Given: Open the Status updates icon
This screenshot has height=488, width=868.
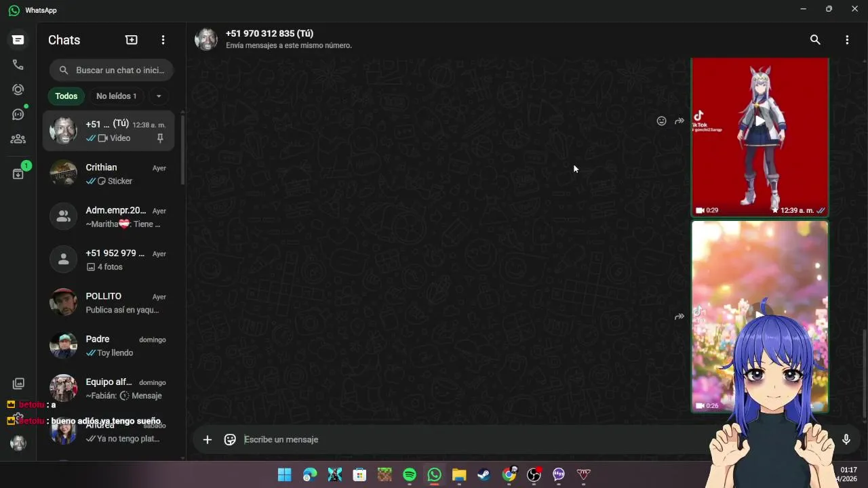Looking at the screenshot, I should (x=18, y=89).
